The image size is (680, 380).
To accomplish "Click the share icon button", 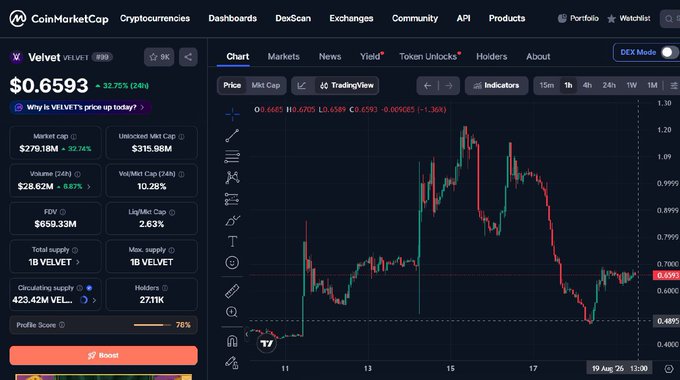I will coord(188,57).
